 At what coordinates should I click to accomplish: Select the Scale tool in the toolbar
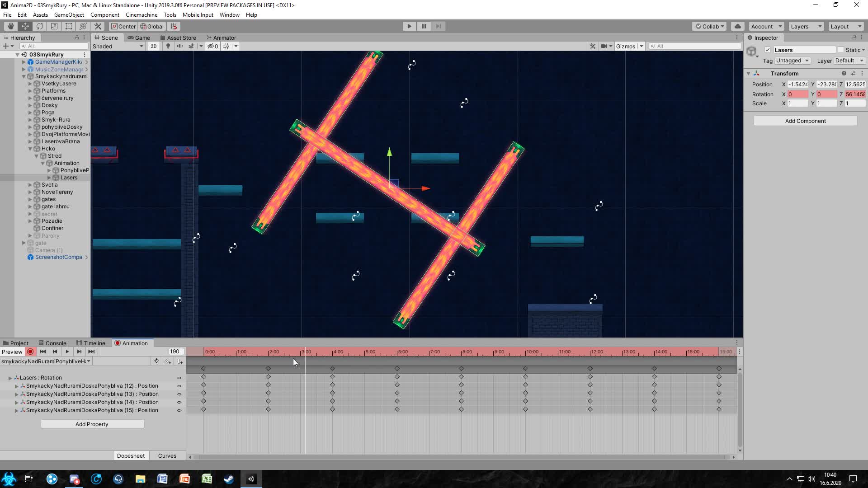click(54, 26)
